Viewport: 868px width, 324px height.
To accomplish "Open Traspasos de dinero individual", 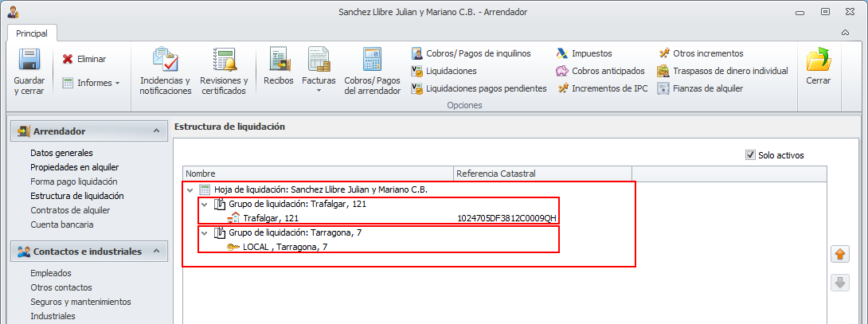I will (722, 71).
